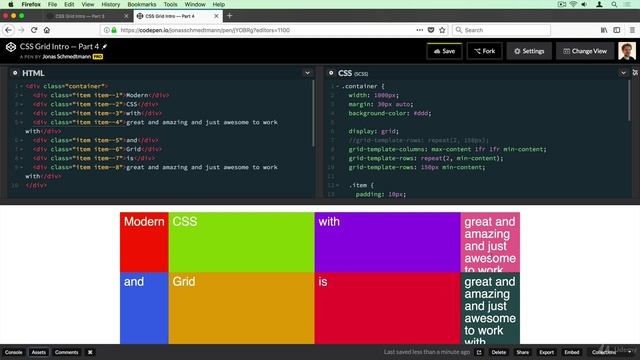Bookmark this page with the star
This screenshot has width=640, height=360.
442,30
